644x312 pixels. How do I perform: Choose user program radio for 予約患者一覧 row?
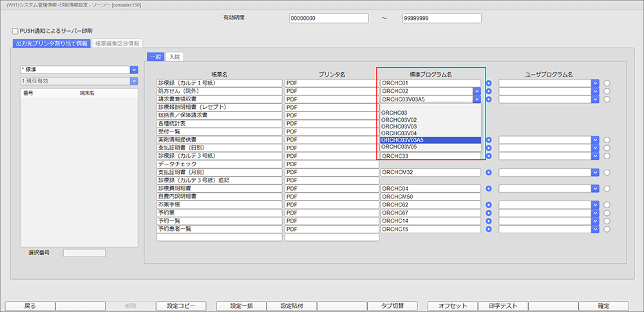[x=607, y=229]
